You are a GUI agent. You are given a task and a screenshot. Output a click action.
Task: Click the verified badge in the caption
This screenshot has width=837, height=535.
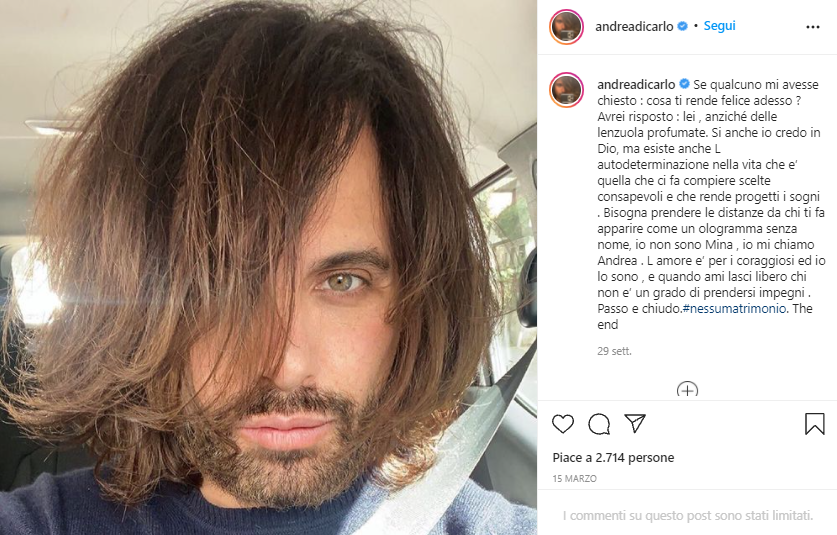684,84
